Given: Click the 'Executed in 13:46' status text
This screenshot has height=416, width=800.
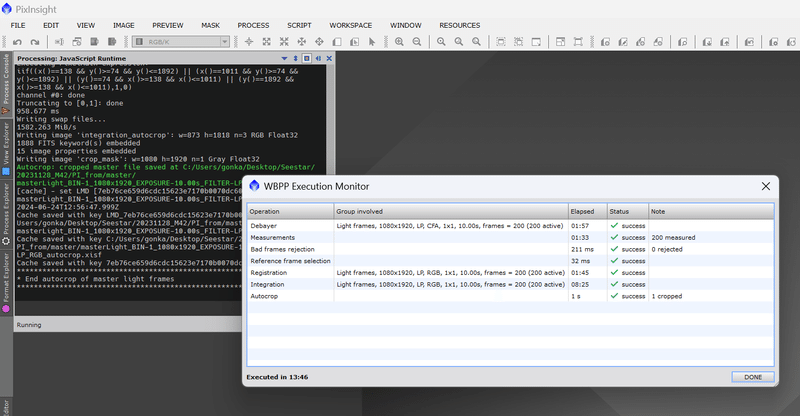Looking at the screenshot, I should [277, 377].
